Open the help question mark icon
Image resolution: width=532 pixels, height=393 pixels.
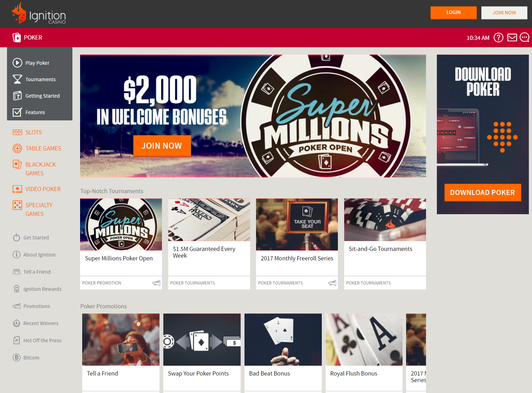498,37
